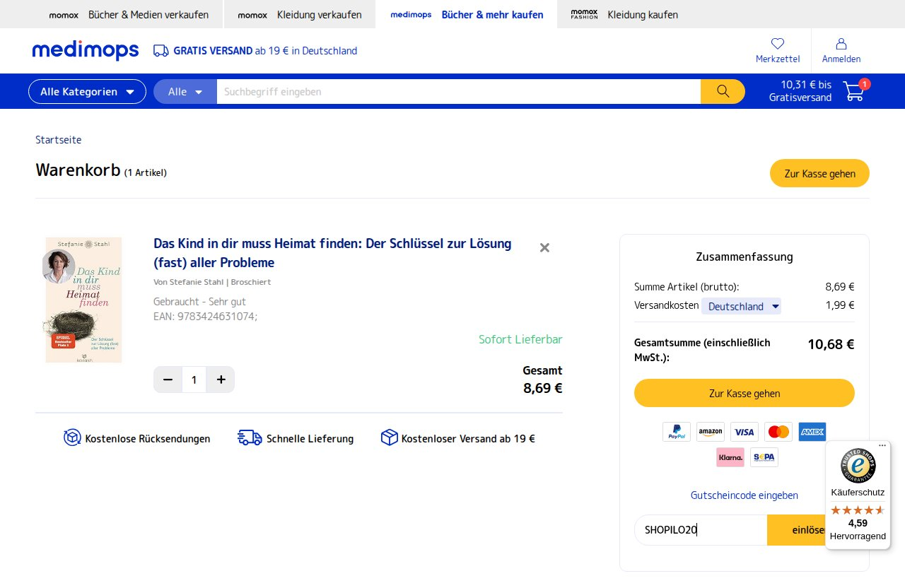905x588 pixels.
Task: Click Zur Kasse gehen in summary box
Action: coord(745,393)
